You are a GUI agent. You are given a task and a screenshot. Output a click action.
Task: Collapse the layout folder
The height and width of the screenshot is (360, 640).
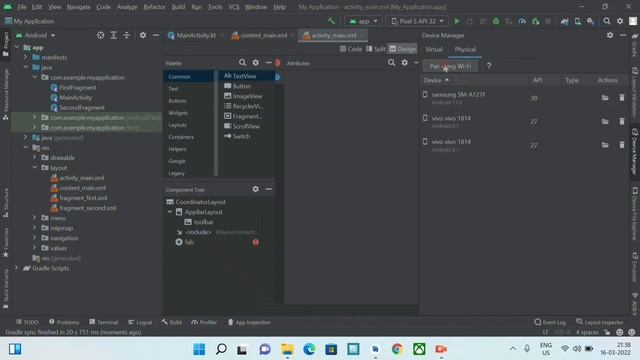tap(35, 167)
